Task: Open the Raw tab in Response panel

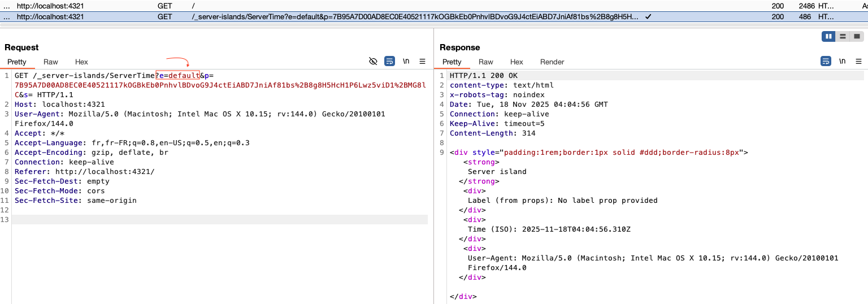Action: tap(486, 62)
